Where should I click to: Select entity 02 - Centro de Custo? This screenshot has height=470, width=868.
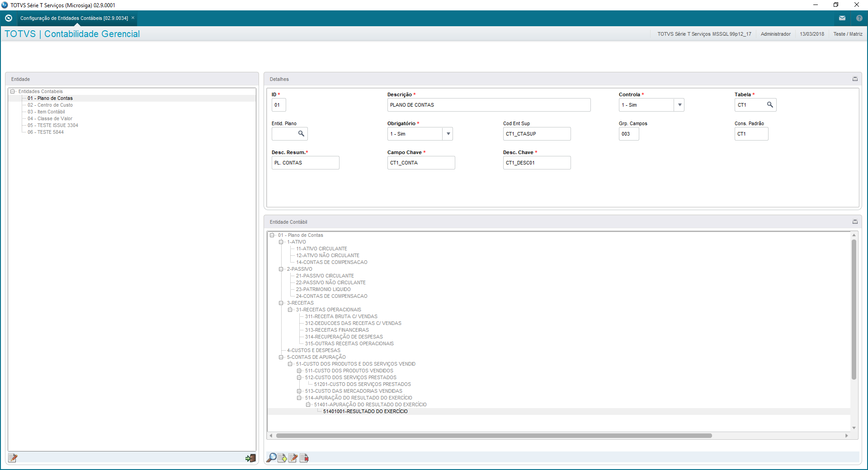pyautogui.click(x=50, y=105)
